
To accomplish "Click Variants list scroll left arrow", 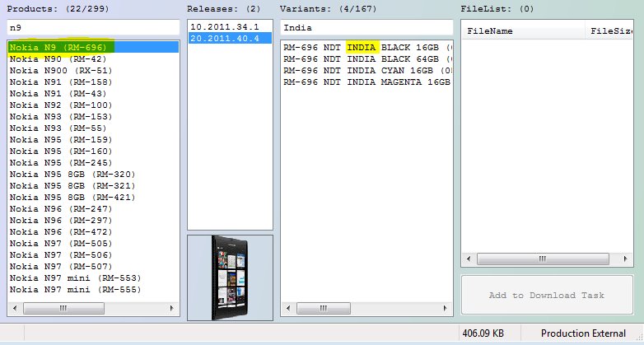I will (288, 308).
